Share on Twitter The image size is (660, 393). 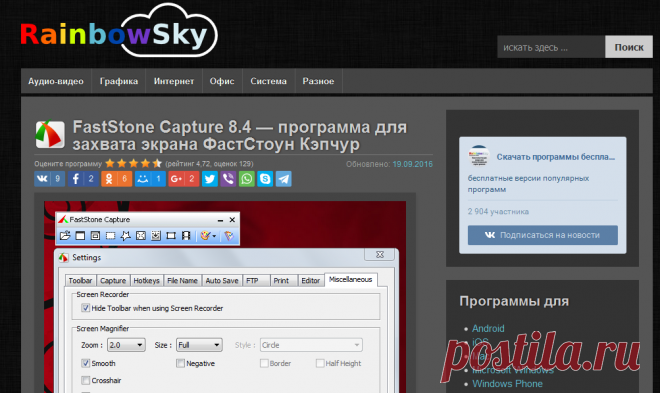click(210, 179)
